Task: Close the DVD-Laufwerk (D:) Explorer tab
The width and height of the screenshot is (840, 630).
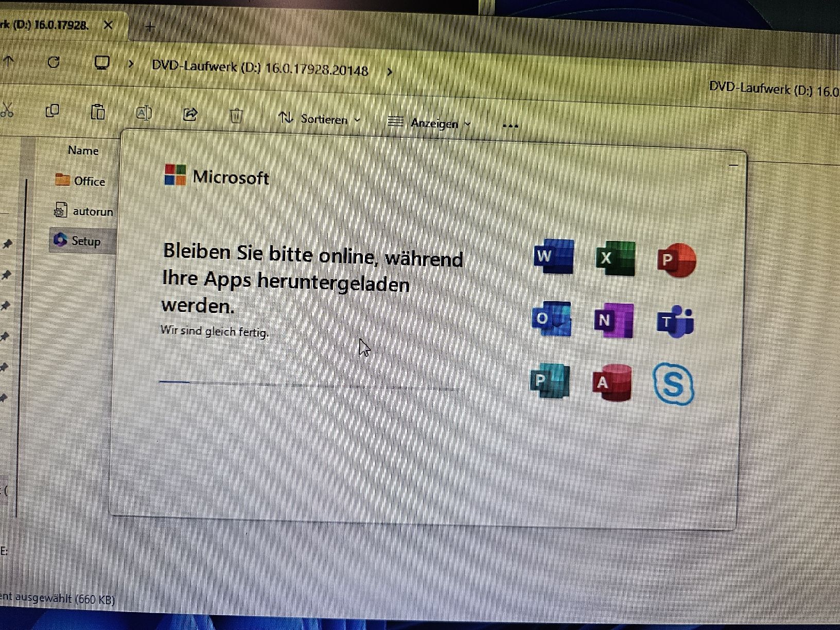Action: (x=108, y=25)
